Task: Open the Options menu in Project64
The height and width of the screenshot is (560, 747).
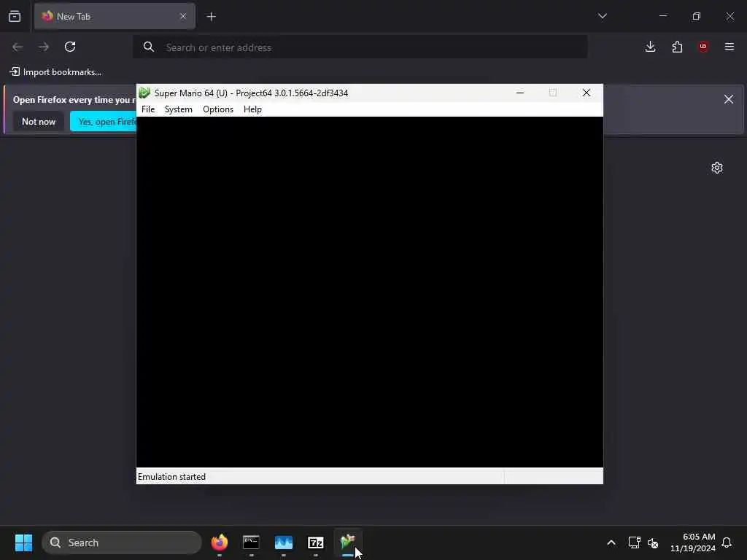Action: pos(217,109)
